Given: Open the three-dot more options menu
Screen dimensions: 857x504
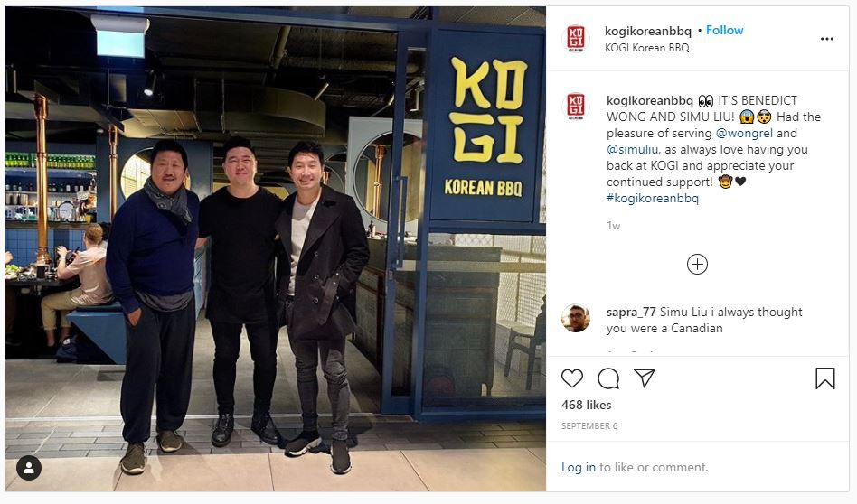Looking at the screenshot, I should coord(827,39).
